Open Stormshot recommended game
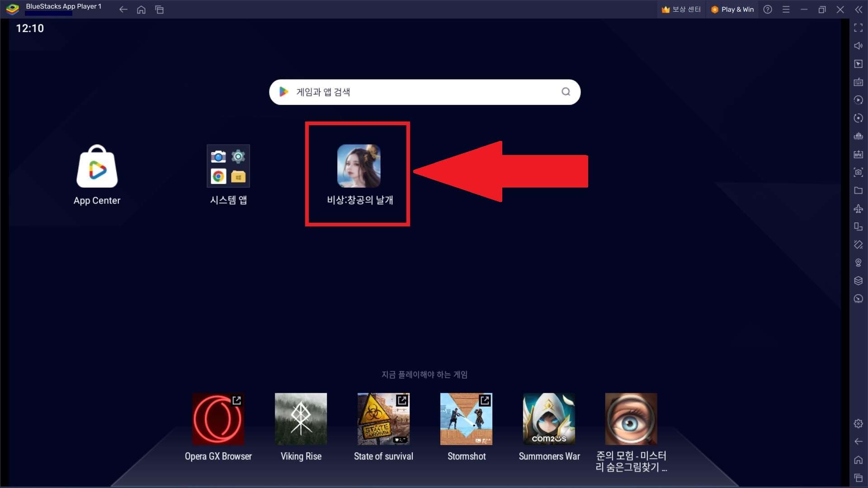868x488 pixels. pos(467,427)
